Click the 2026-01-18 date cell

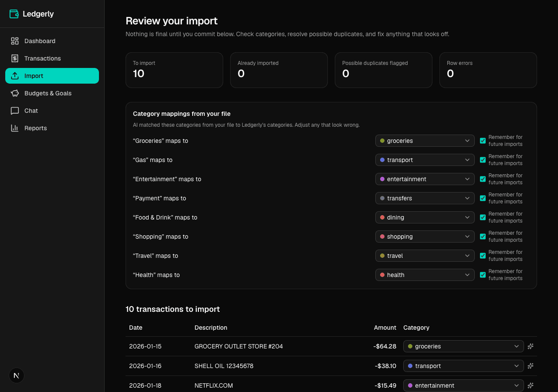pos(145,385)
